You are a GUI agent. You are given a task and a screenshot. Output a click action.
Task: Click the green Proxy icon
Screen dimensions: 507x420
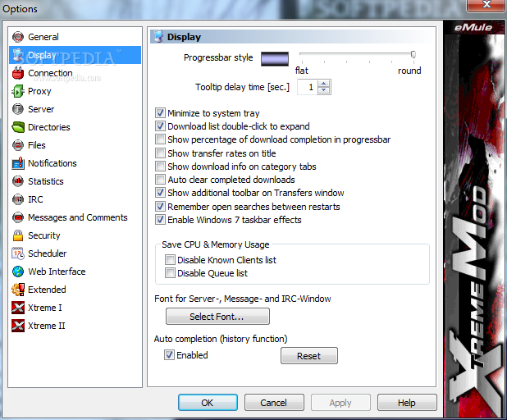point(18,91)
